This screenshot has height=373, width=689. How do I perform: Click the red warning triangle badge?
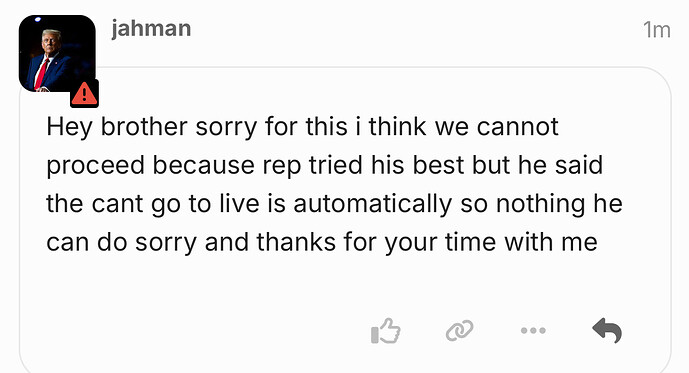(84, 94)
